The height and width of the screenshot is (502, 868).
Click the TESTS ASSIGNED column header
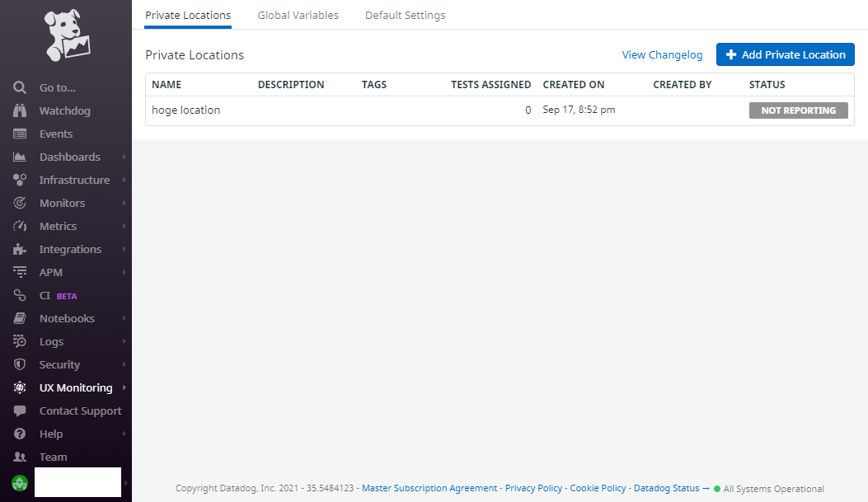[491, 85]
